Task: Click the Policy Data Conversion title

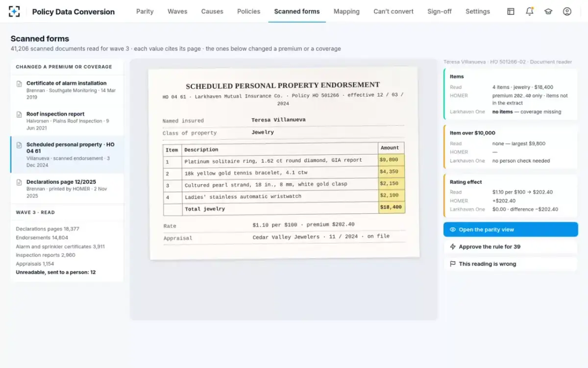Action: coord(73,12)
